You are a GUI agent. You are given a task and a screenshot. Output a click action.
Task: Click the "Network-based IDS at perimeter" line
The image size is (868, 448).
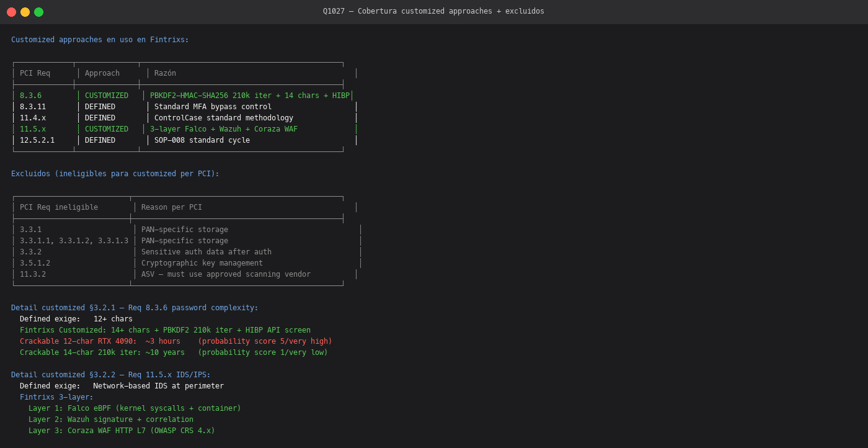(x=122, y=386)
